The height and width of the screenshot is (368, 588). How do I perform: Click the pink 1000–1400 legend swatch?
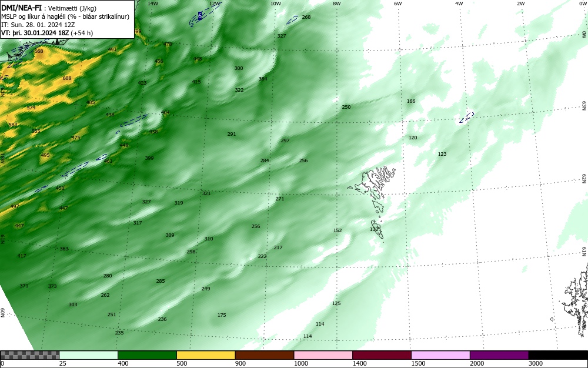pyautogui.click(x=323, y=355)
